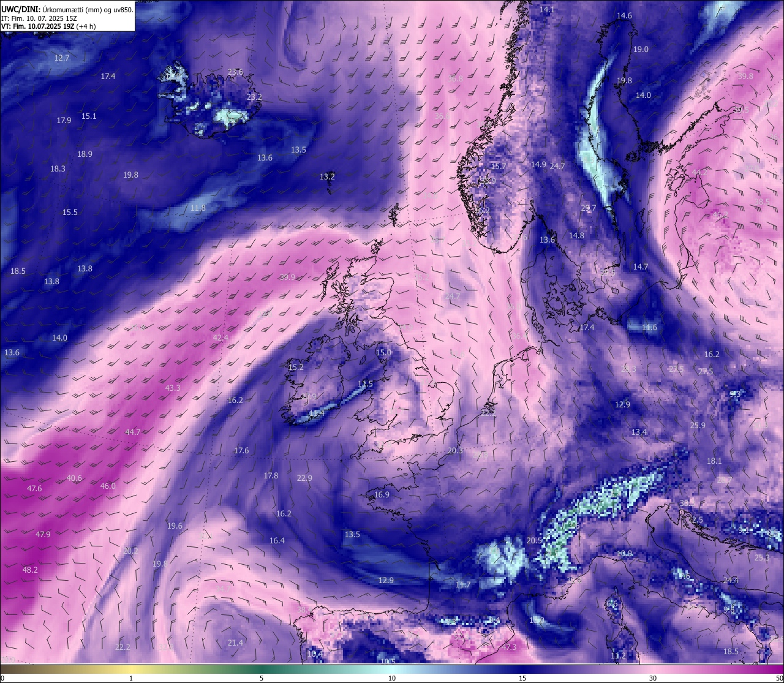Click the 15.1 map value
Viewport: 784px width, 683px height.
[89, 116]
